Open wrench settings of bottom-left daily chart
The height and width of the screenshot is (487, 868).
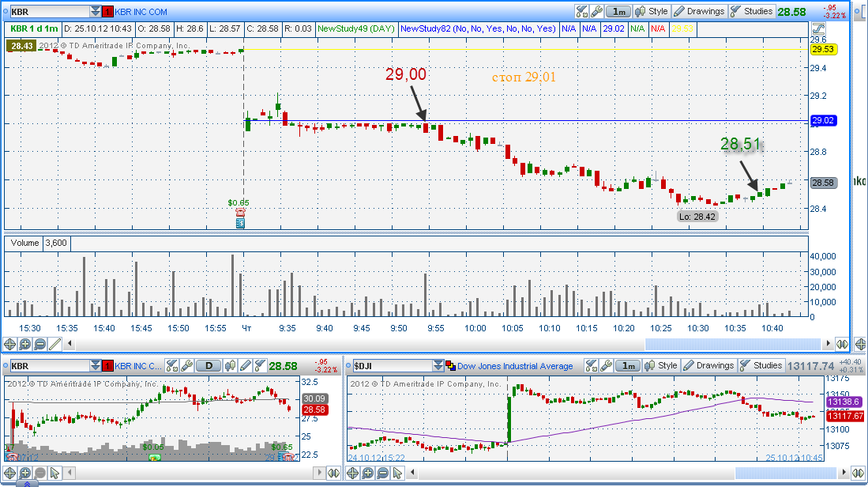point(186,366)
